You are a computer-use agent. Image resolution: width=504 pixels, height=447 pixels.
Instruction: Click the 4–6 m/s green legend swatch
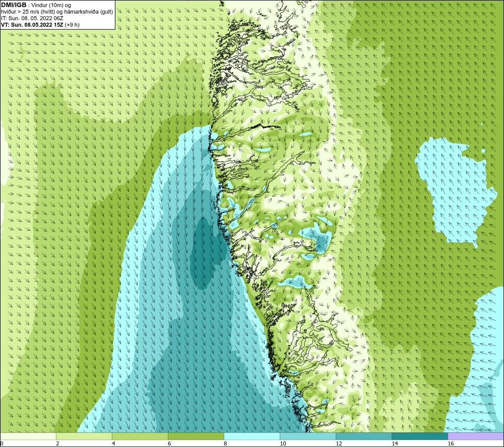[x=140, y=436]
